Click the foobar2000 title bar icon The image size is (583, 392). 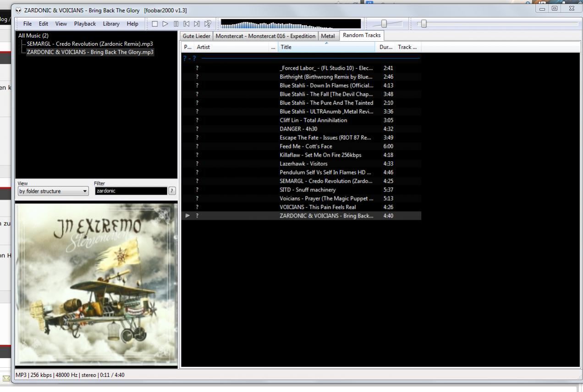click(18, 10)
